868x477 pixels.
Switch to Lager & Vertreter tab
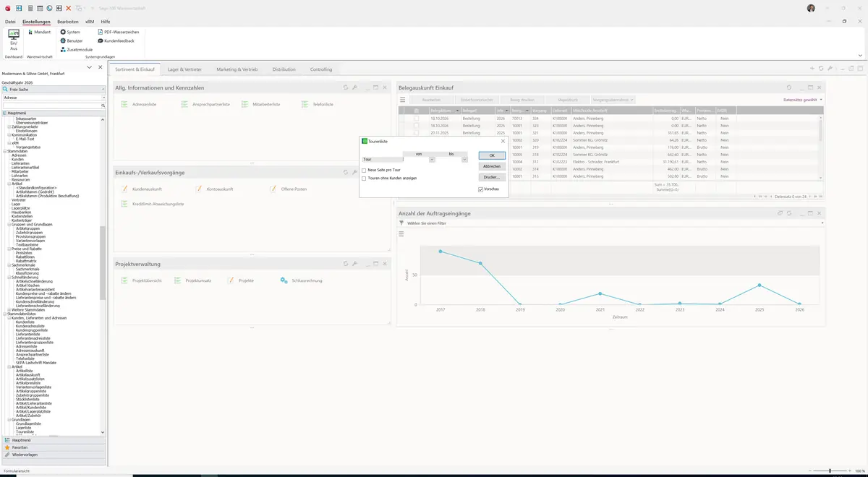pos(185,69)
